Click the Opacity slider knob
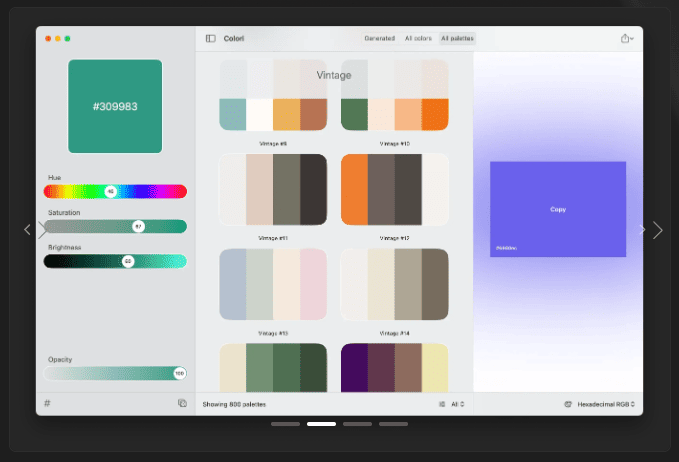 tap(180, 373)
